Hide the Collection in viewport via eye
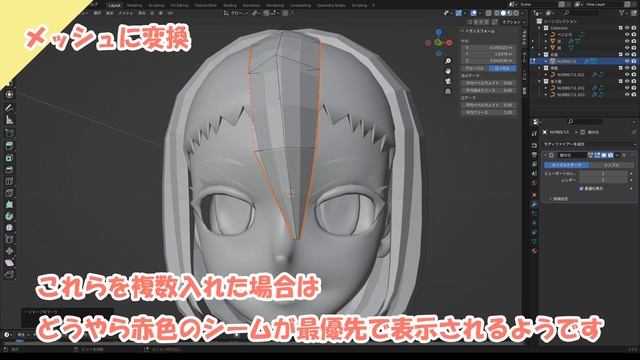This screenshot has width=640, height=360. point(627,28)
